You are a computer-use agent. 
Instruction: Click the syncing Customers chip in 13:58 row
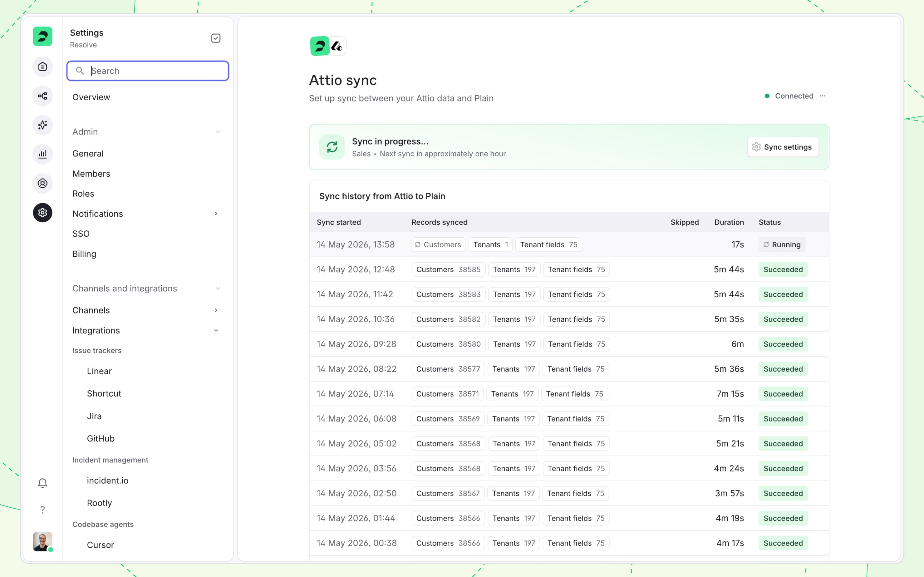[x=438, y=244]
